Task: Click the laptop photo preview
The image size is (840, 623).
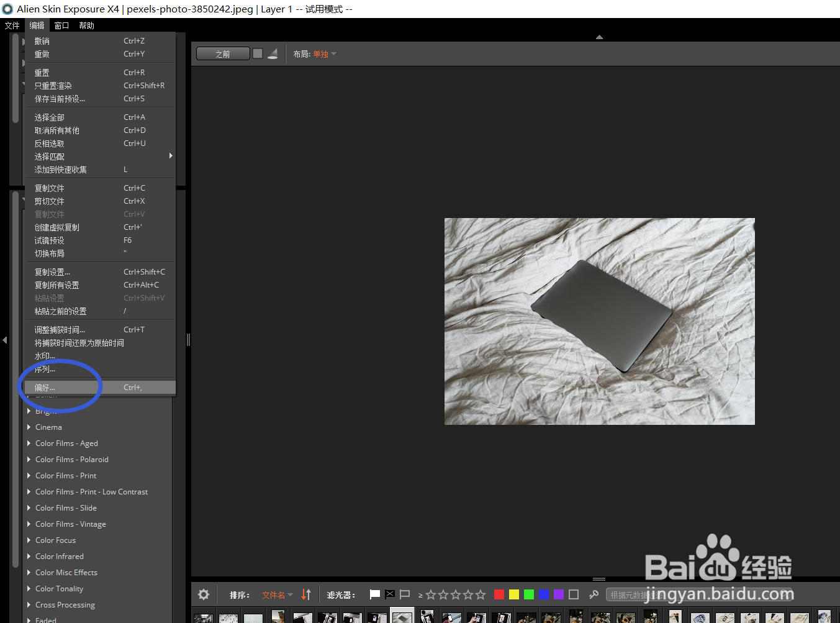Action: click(x=600, y=321)
